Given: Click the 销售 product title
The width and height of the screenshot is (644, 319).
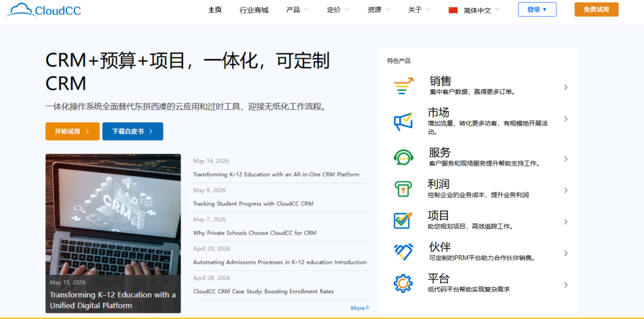Looking at the screenshot, I should pos(440,81).
